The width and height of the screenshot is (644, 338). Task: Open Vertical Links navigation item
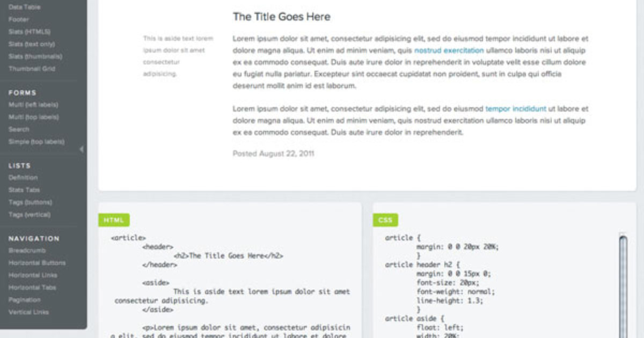(28, 312)
